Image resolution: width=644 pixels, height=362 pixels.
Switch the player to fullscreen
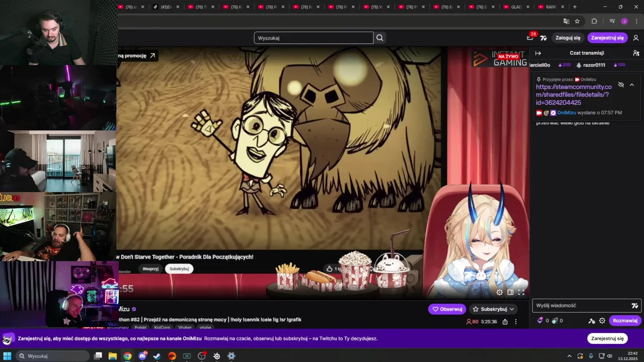pos(521,292)
